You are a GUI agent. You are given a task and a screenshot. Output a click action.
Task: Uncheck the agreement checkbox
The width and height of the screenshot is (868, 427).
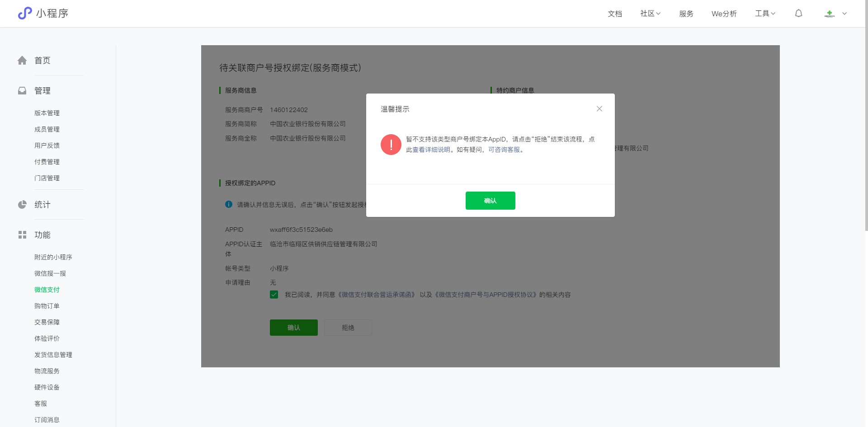click(274, 295)
